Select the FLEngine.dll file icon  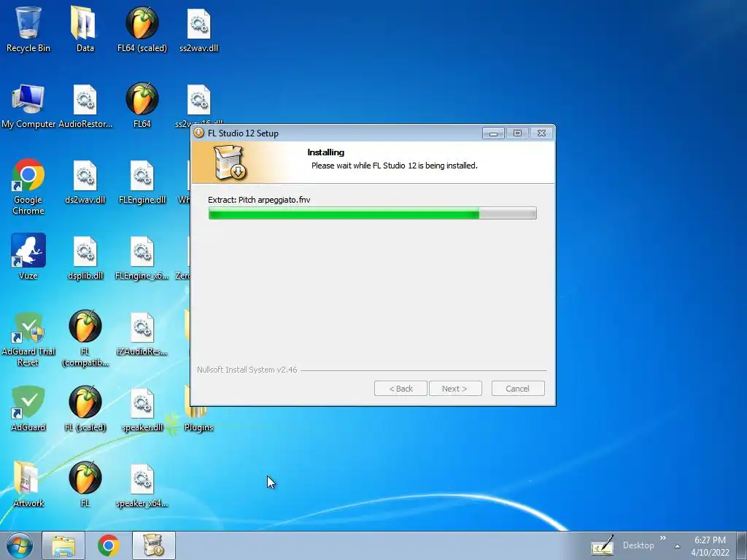coord(142,181)
